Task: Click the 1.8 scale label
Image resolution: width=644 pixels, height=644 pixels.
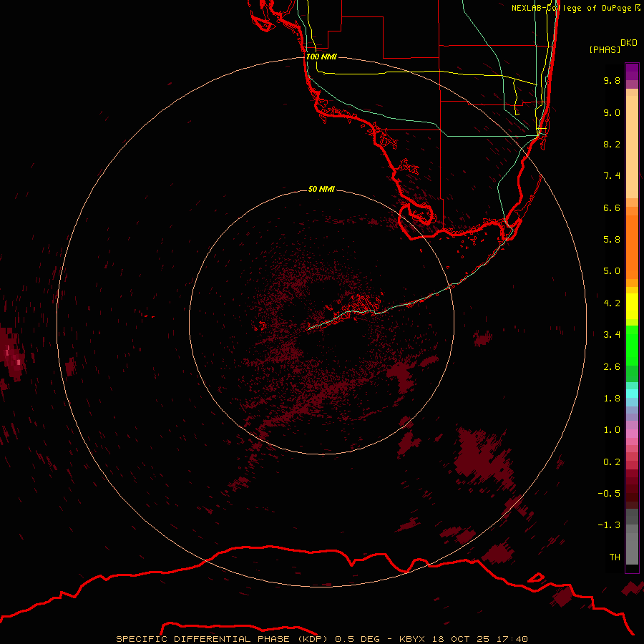Action: [x=612, y=399]
